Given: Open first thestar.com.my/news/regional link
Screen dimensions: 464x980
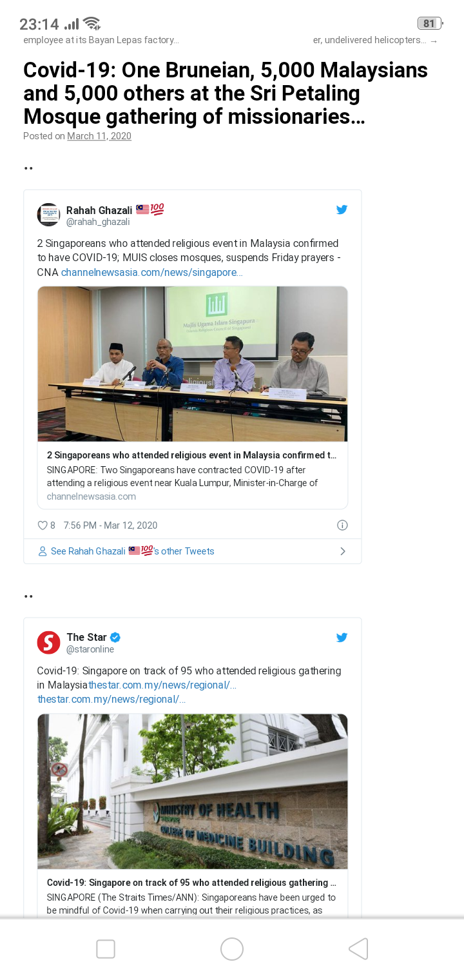Looking at the screenshot, I should [162, 685].
